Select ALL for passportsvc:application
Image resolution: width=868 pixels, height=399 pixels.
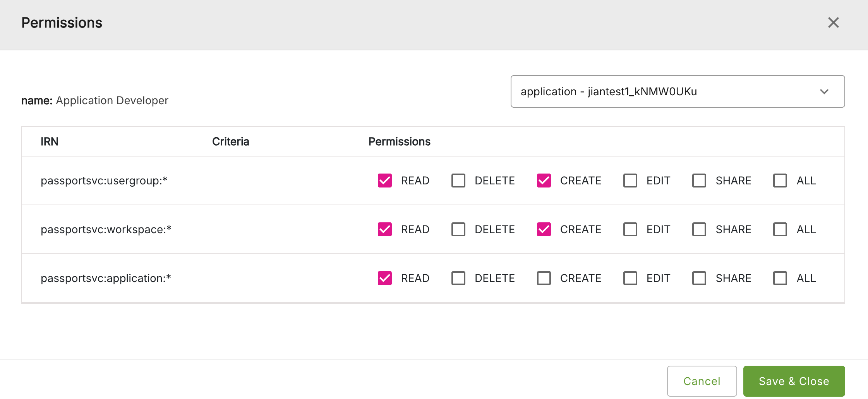tap(780, 278)
